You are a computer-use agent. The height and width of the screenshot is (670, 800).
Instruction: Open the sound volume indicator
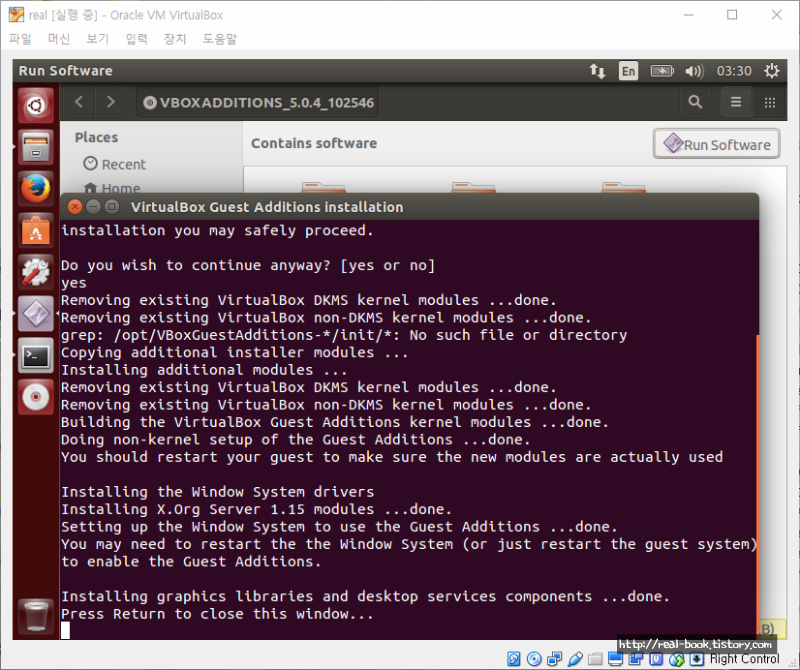point(694,71)
